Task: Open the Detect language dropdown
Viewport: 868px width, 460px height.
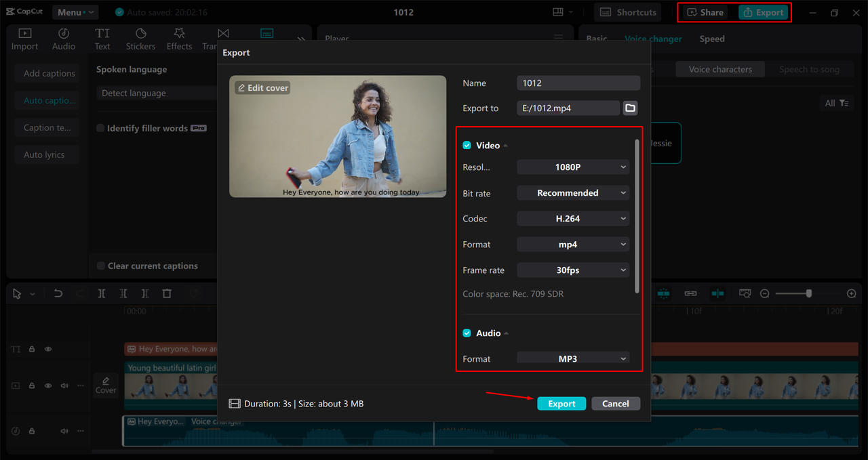Action: pos(157,93)
